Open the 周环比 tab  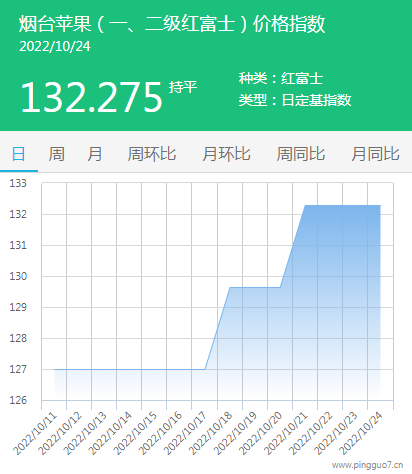pyautogui.click(x=152, y=154)
